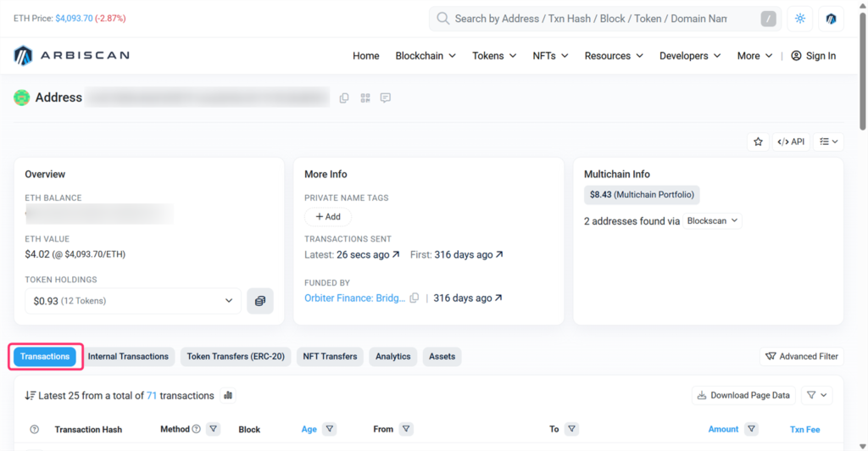This screenshot has height=451, width=868.
Task: Star this address to watchlist
Action: (758, 142)
